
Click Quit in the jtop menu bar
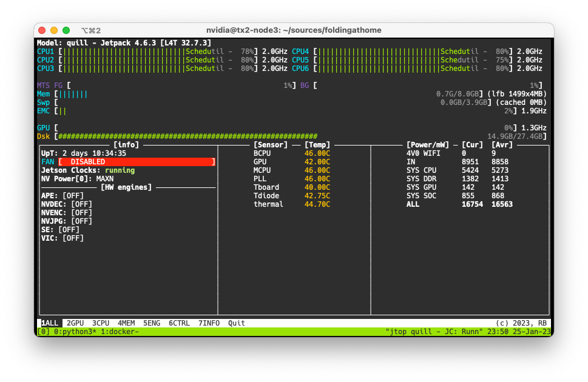pos(236,323)
